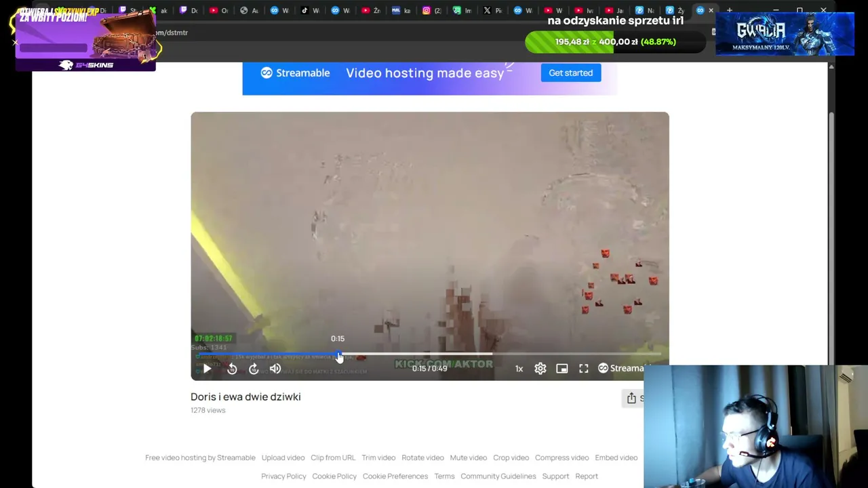The image size is (868, 488).
Task: Click the '0:15 / 0:49' time display
Action: tap(429, 369)
